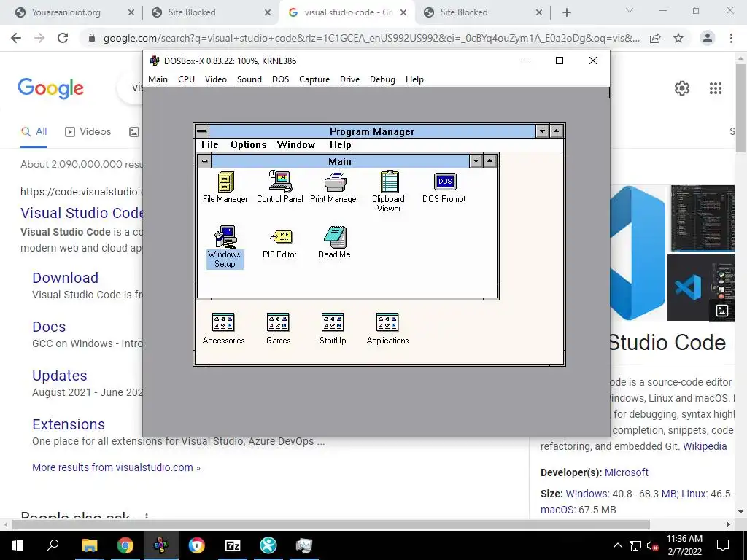
Task: Open Program Manager File menu
Action: click(x=209, y=145)
